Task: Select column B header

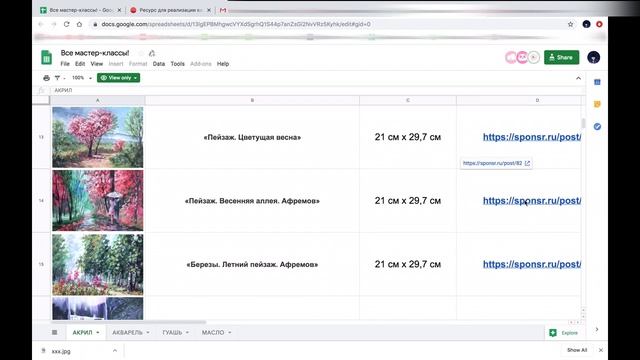Action: tap(252, 100)
